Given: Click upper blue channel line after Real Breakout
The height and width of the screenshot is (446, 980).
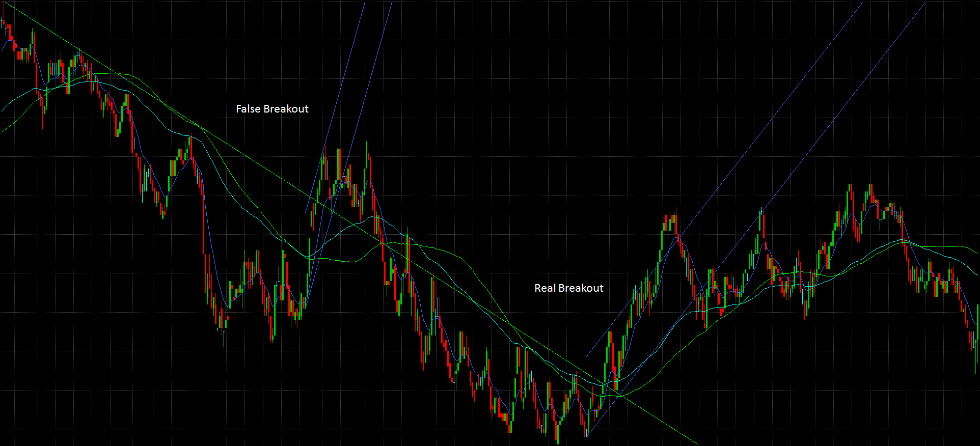Looking at the screenshot, I should click(764, 127).
